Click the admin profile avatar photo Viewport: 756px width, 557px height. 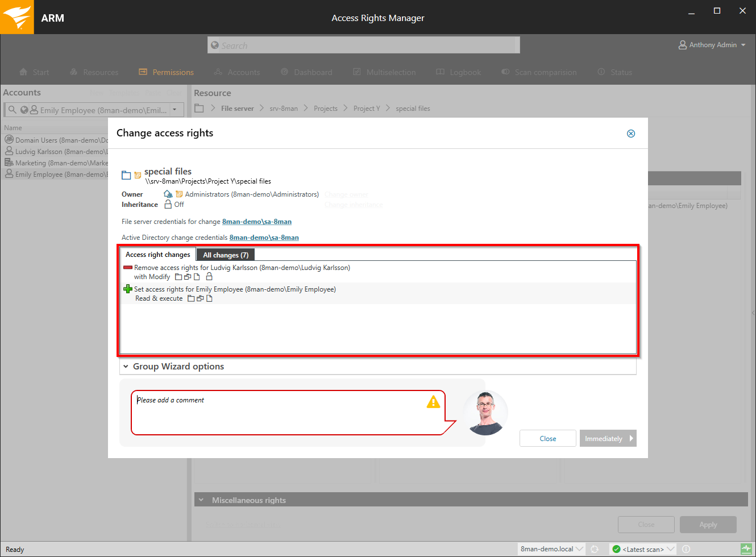485,413
